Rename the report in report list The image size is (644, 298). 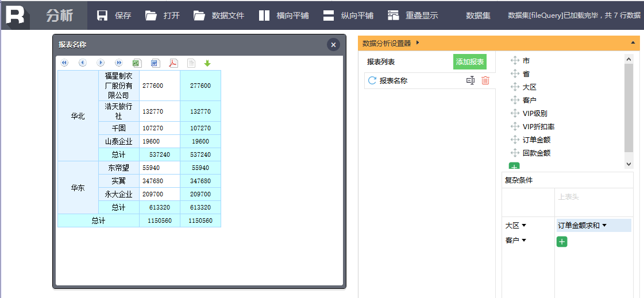471,80
